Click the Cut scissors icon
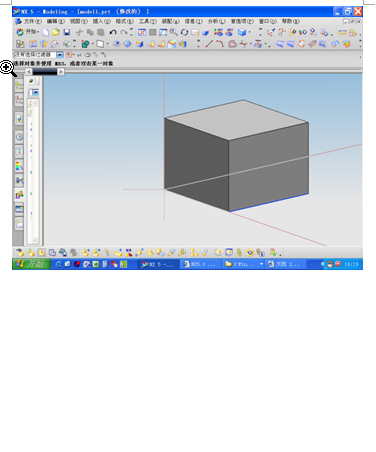Image resolution: width=376 pixels, height=452 pixels. pyautogui.click(x=79, y=32)
